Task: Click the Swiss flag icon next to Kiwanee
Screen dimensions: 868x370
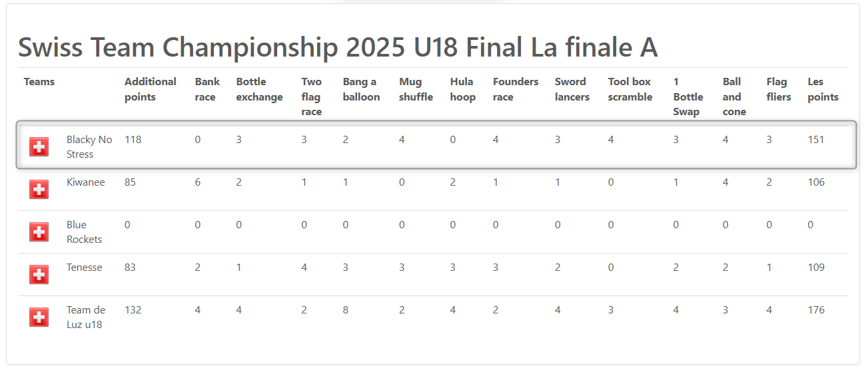Action: coord(39,190)
